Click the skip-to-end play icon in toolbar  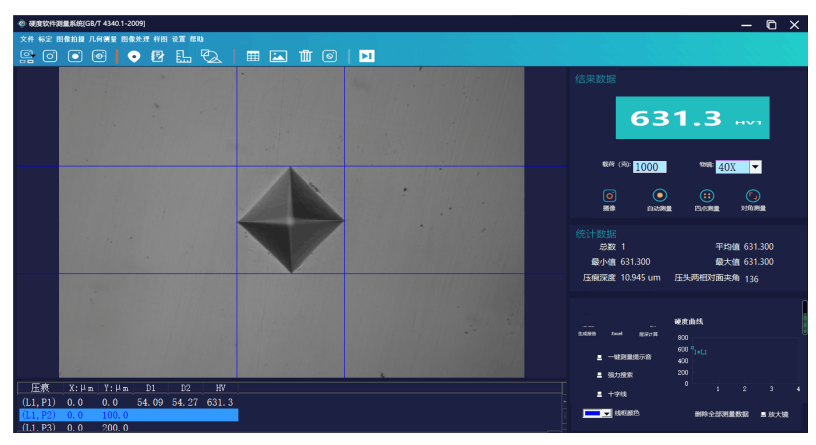(366, 56)
